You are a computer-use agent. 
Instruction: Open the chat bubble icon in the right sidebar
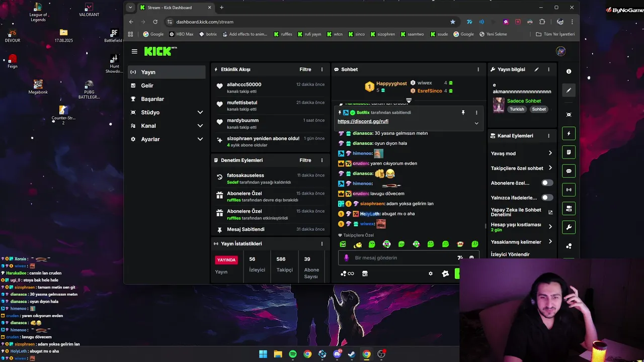point(569,171)
